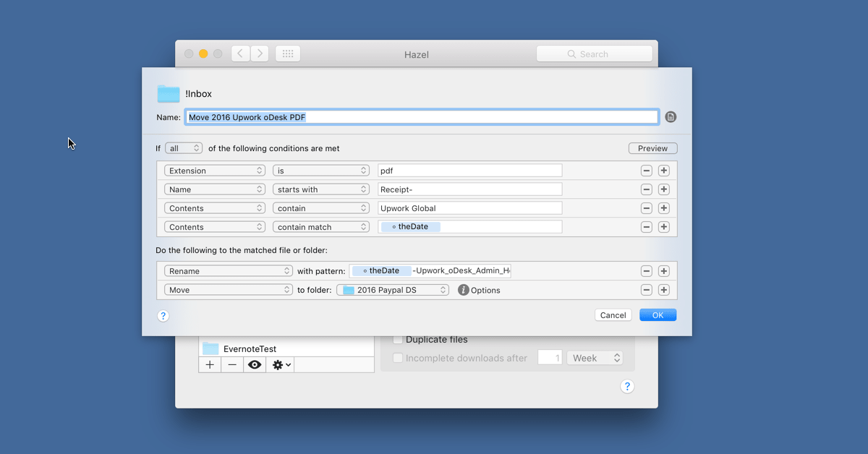
Task: Delete the Move action with its minus button
Action: pyautogui.click(x=646, y=290)
